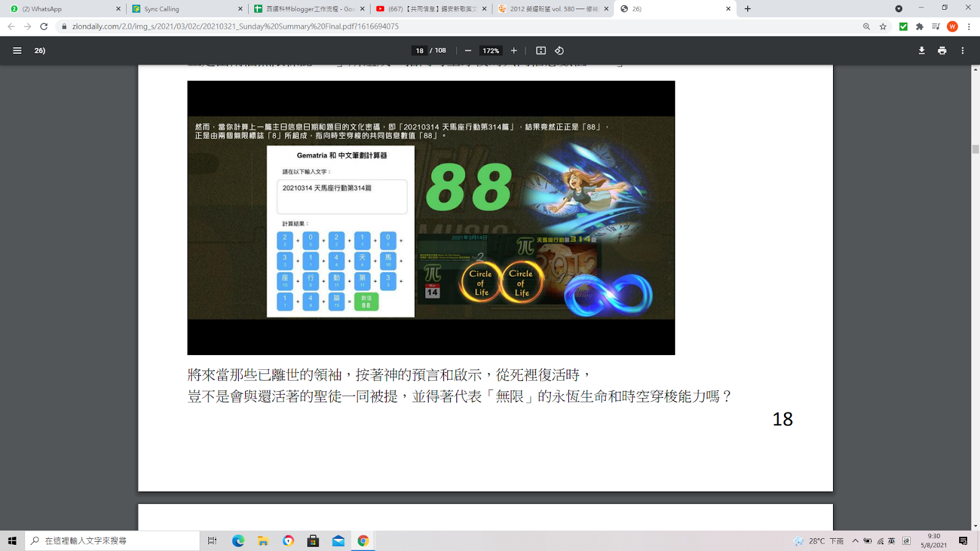Image resolution: width=980 pixels, height=551 pixels.
Task: Click the total pages 108 text
Action: [440, 51]
